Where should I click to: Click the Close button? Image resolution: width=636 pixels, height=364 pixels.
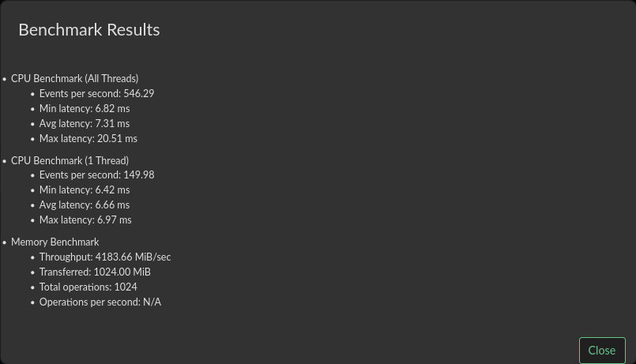click(601, 351)
